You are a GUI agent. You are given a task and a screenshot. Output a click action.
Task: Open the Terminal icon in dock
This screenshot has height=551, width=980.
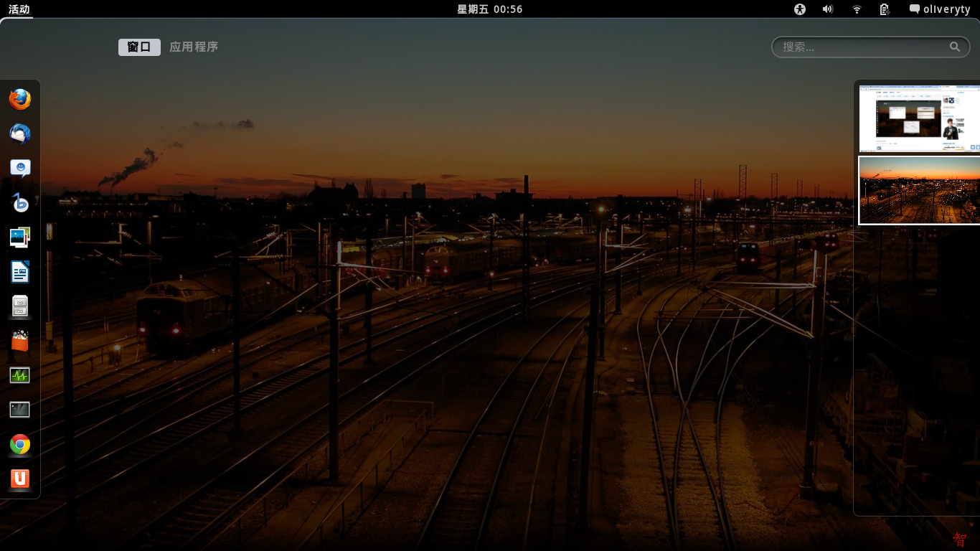20,410
